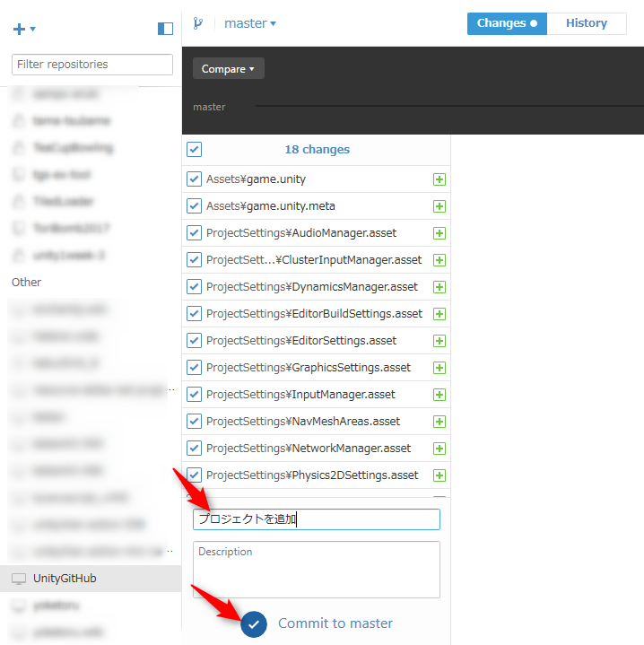Uncheck GraphicsSettings.asset checkbox
The height and width of the screenshot is (645, 644).
point(194,367)
